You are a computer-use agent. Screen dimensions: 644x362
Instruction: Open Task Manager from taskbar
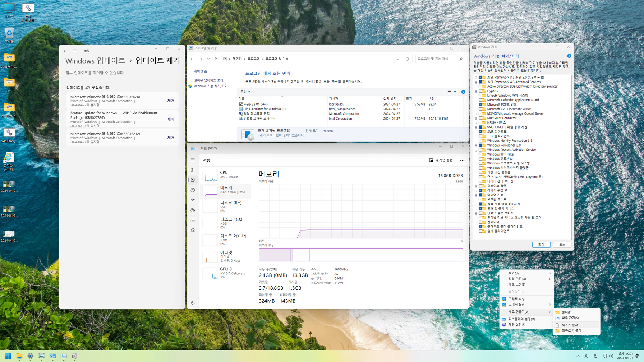pyautogui.click(x=64, y=356)
